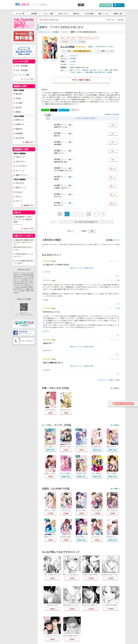Save with B! ブックマーク button

[x=64, y=110]
